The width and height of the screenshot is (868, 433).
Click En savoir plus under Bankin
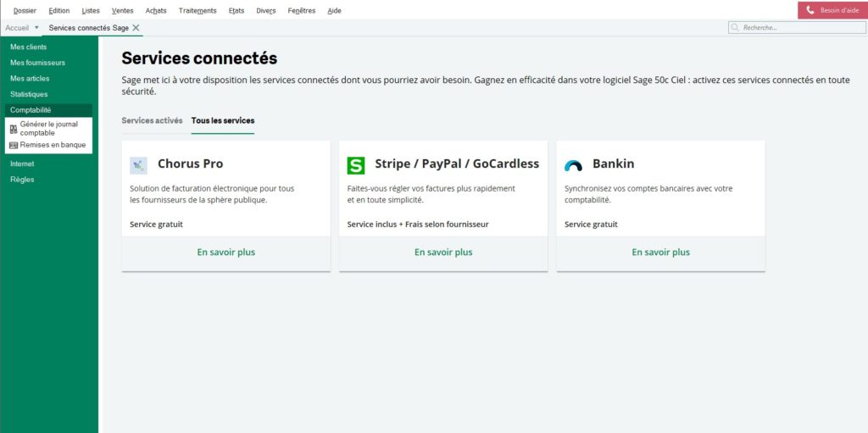(661, 252)
